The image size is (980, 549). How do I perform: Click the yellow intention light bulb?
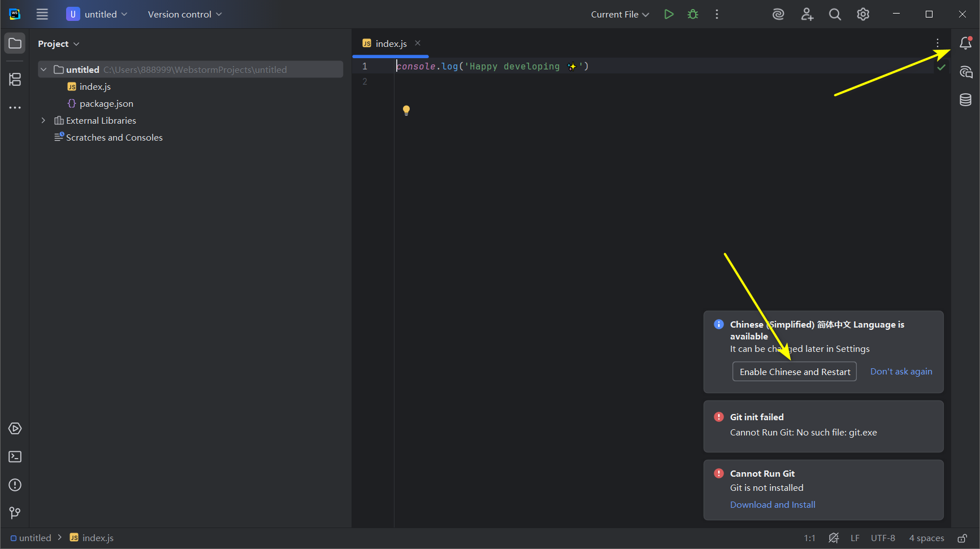pyautogui.click(x=406, y=110)
